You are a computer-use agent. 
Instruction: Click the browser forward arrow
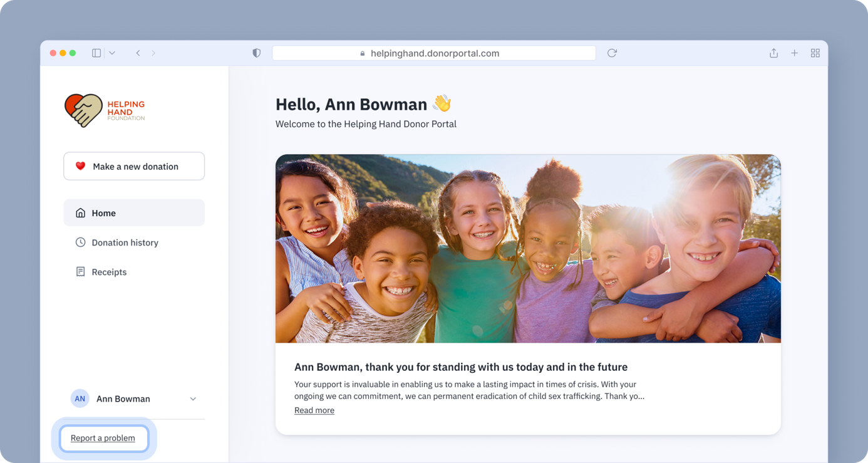click(153, 53)
